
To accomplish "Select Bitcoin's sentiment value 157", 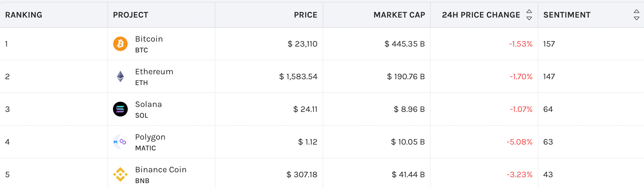I will (549, 44).
